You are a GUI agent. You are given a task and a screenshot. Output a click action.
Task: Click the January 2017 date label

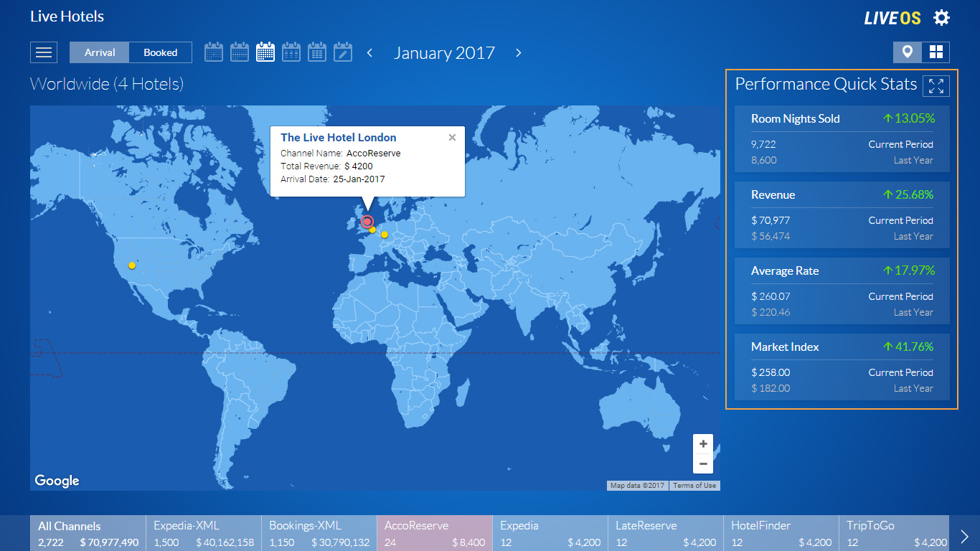coord(444,53)
